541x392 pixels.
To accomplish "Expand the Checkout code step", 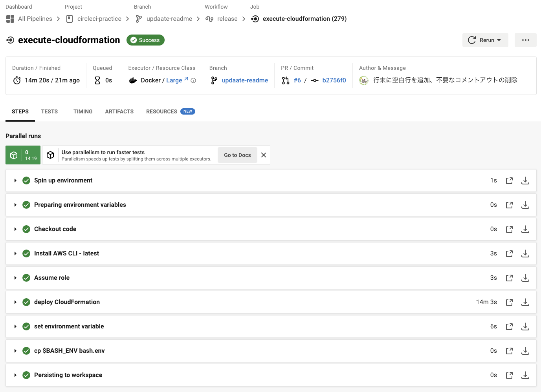I will coord(15,229).
